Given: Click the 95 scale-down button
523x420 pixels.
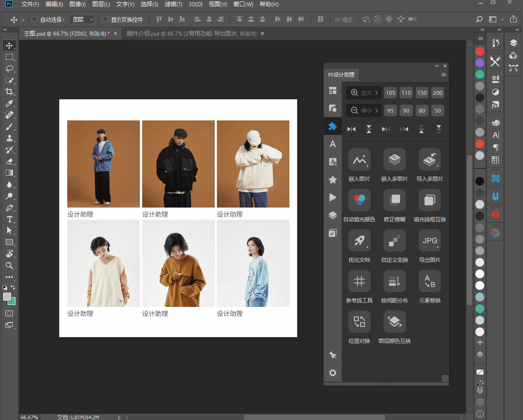Looking at the screenshot, I should [390, 110].
